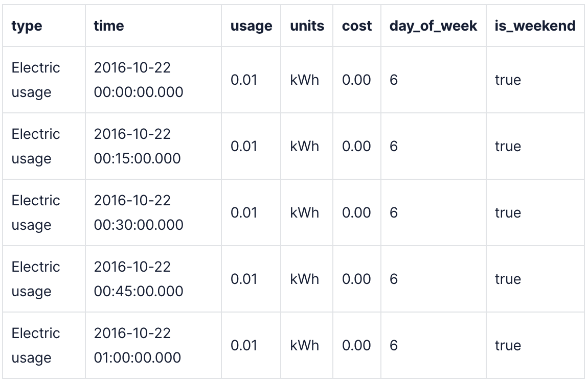
Task: Select the 2016-10-22 00:30:00.000 time cell
Action: (x=139, y=212)
